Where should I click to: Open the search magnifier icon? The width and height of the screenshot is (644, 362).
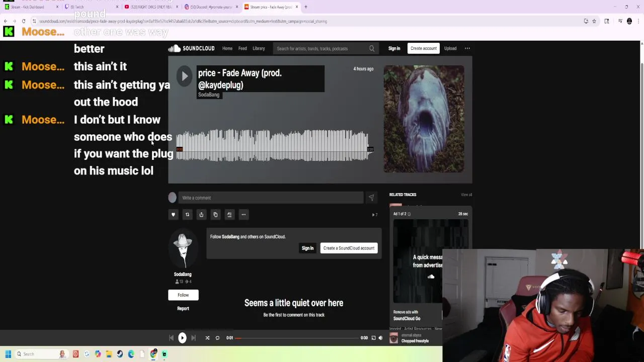point(372,49)
